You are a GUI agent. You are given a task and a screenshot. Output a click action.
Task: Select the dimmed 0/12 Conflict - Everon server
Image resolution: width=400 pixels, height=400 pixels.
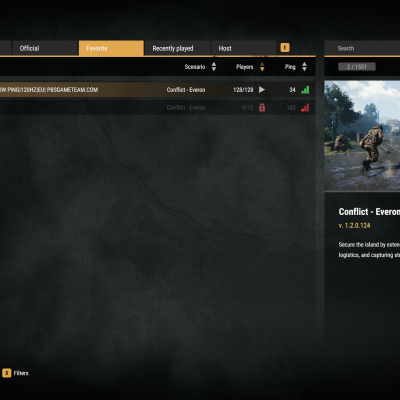pos(157,107)
